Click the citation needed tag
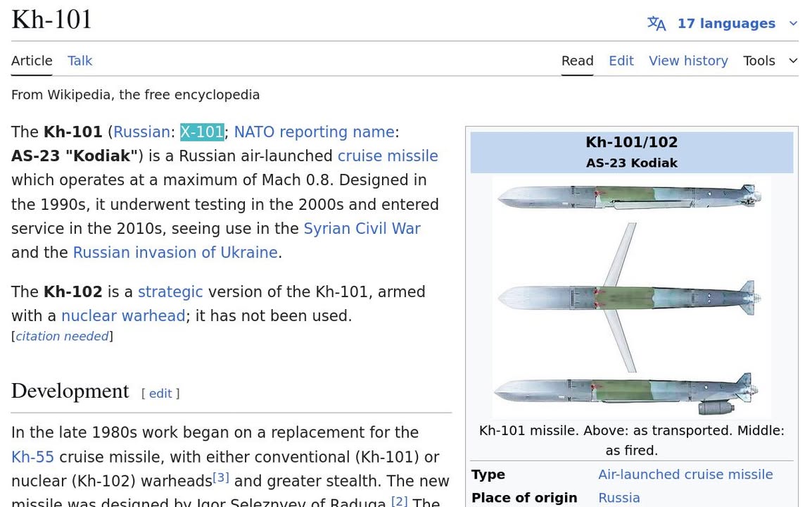 (62, 337)
